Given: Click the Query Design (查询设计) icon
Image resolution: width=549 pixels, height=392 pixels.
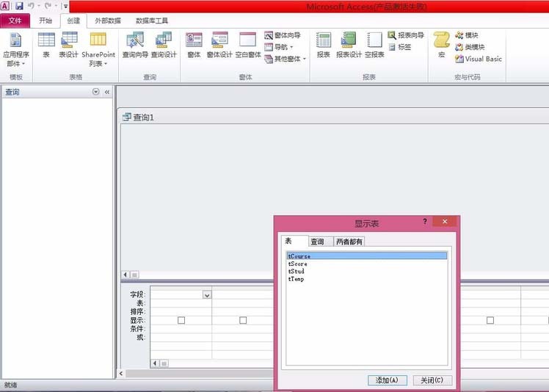Looking at the screenshot, I should [x=164, y=45].
